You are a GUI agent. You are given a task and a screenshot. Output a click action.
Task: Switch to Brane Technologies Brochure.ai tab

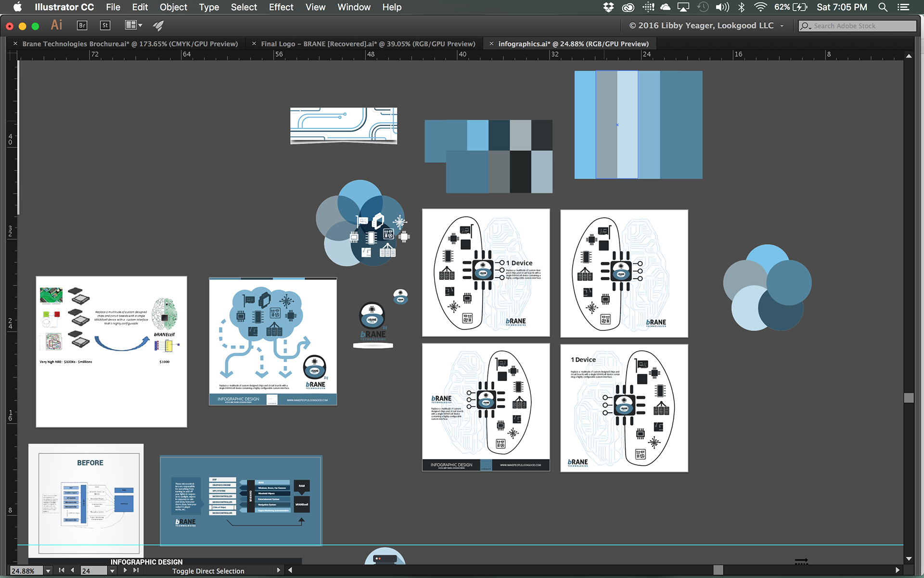[x=130, y=44]
